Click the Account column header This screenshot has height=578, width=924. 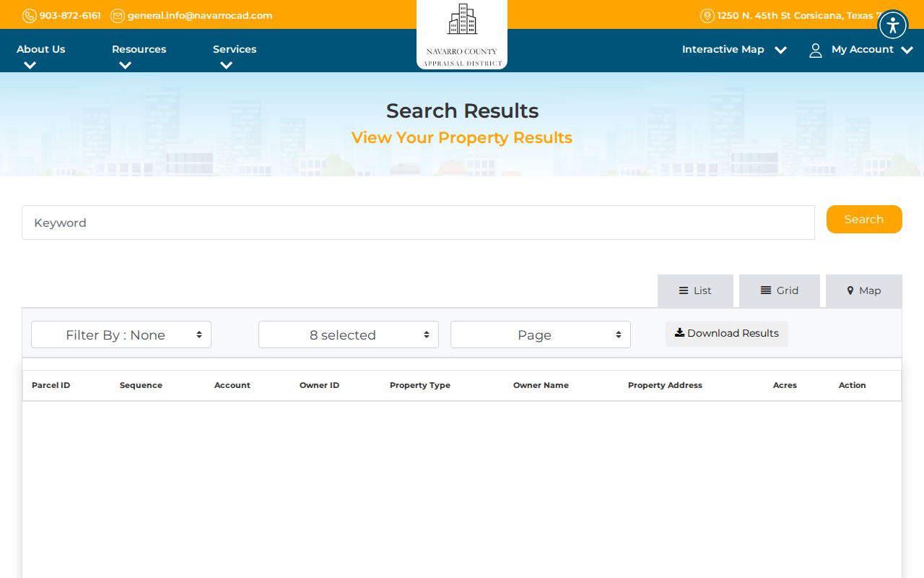232,385
